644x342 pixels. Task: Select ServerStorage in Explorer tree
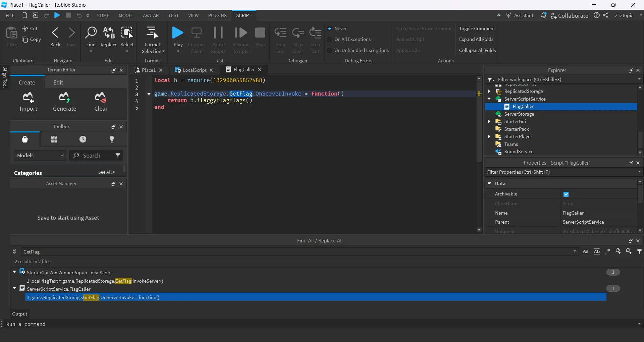point(519,114)
